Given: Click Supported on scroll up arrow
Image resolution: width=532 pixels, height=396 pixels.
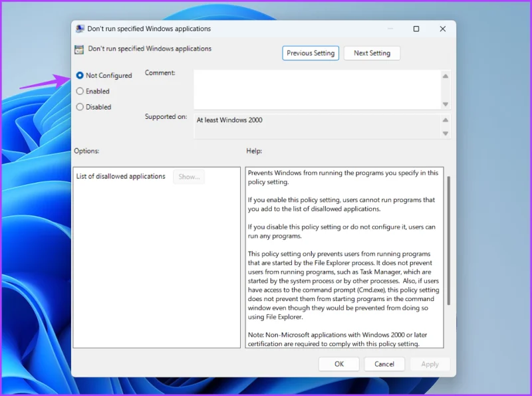Looking at the screenshot, I should coord(446,120).
